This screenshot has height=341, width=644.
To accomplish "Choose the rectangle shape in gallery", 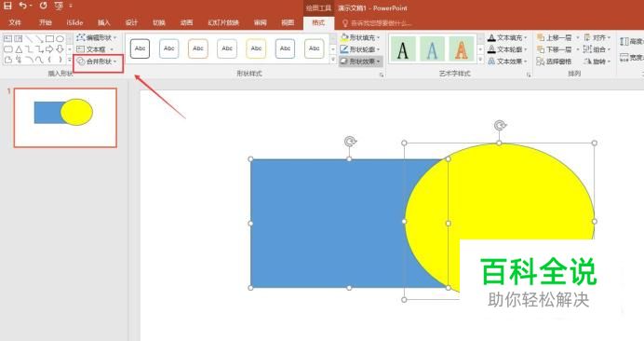I will coord(49,39).
